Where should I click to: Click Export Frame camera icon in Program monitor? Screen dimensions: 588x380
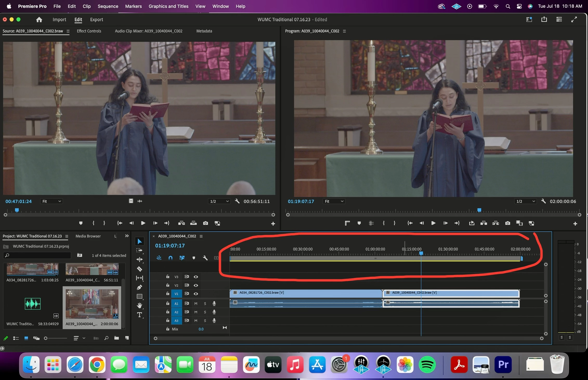point(507,223)
